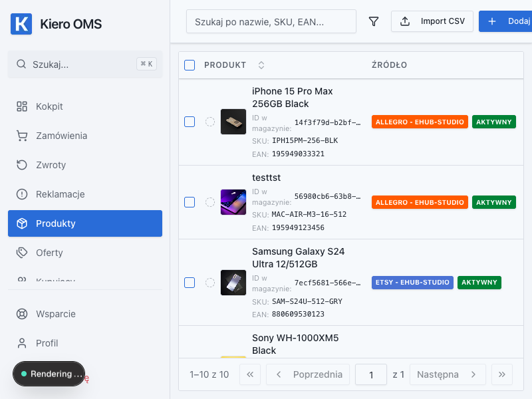Image resolution: width=532 pixels, height=399 pixels.
Task: Click the magnifier icon in sidebar search
Action: (x=21, y=64)
